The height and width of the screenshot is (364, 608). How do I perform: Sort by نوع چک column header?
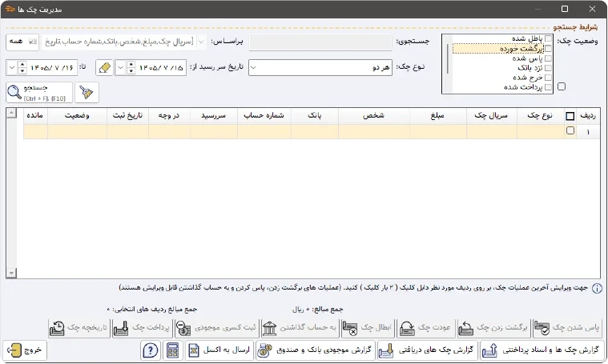pyautogui.click(x=539, y=116)
